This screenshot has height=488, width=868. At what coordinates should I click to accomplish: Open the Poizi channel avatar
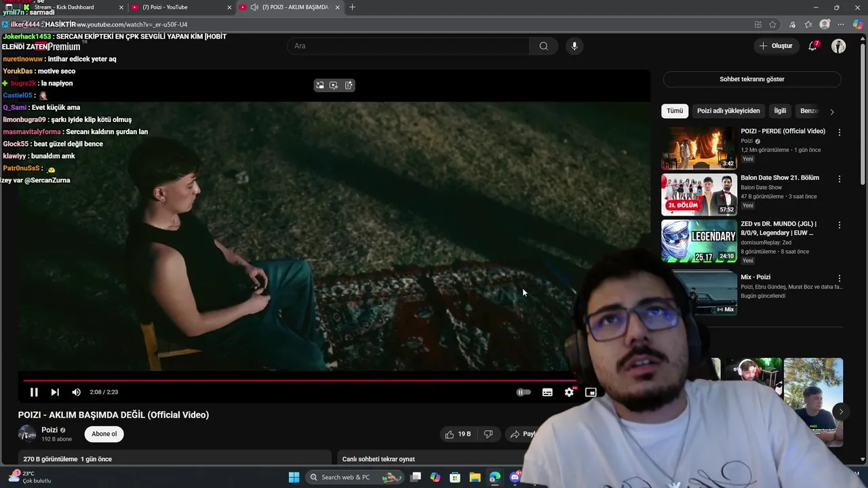coord(27,434)
